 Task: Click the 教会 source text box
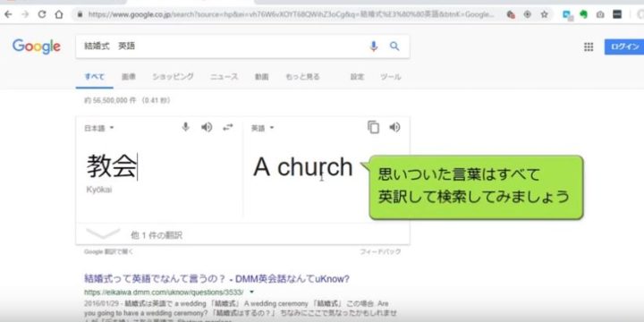point(112,166)
